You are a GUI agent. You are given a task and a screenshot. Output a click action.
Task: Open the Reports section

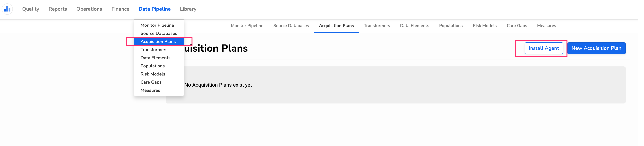tap(58, 9)
